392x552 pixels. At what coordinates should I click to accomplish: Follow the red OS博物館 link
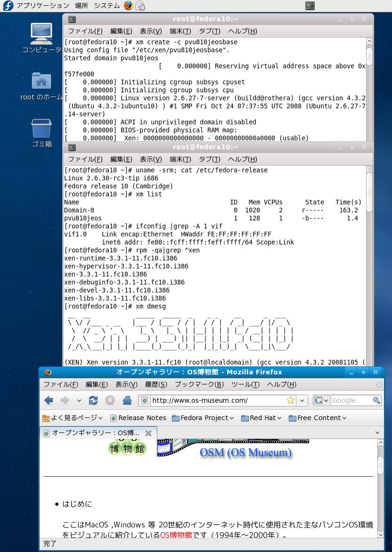click(176, 535)
